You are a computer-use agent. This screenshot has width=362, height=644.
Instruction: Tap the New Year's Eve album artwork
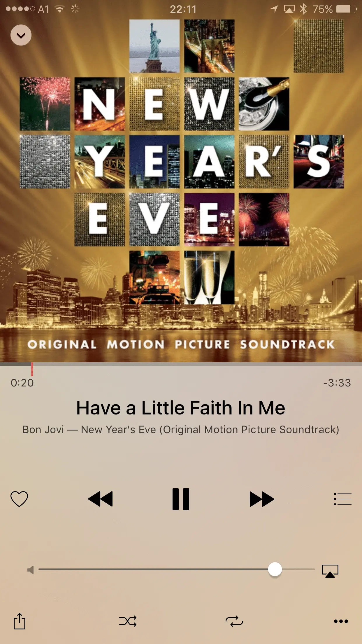tap(181, 181)
